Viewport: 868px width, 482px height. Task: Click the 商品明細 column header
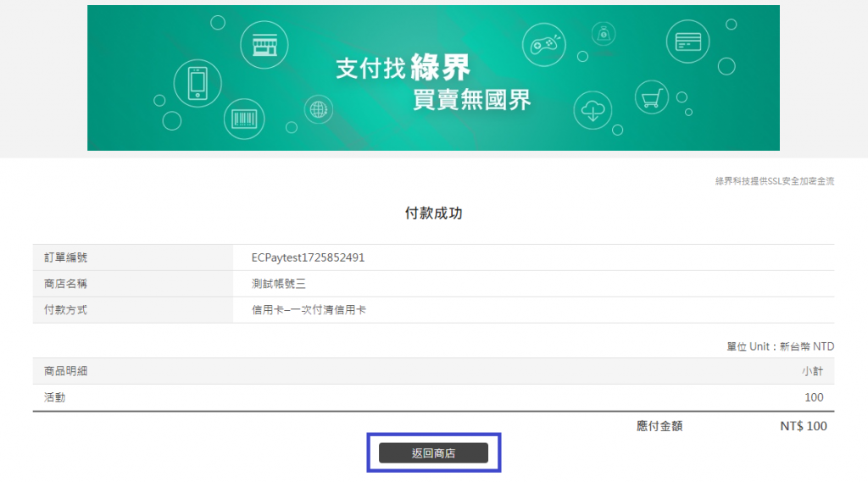pos(65,371)
